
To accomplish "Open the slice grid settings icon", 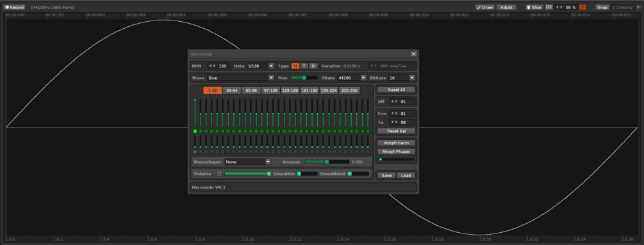I will coord(549,8).
